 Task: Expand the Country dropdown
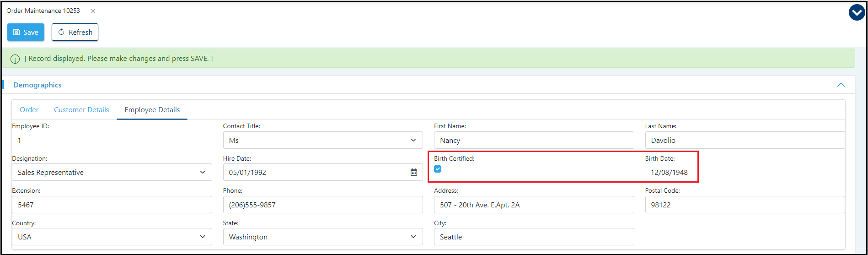tap(112, 237)
